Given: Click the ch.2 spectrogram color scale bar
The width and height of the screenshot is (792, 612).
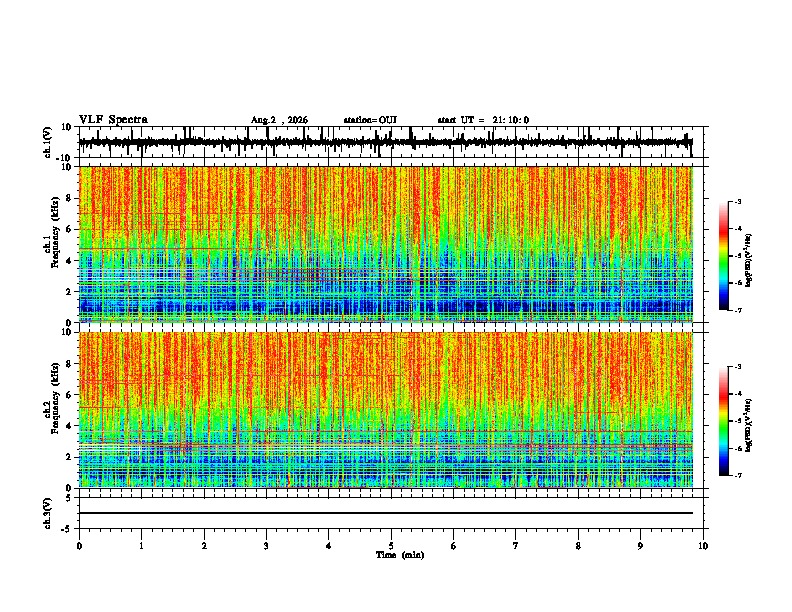Looking at the screenshot, I should point(723,421).
